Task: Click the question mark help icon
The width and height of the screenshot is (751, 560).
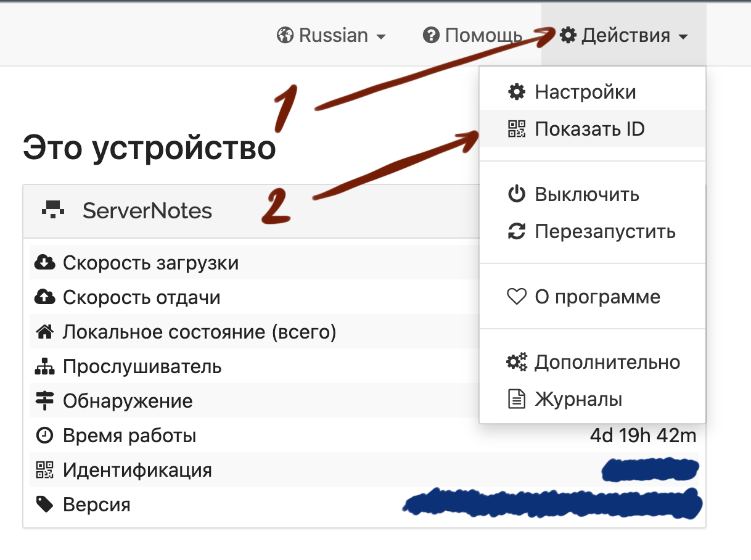Action: (x=430, y=35)
